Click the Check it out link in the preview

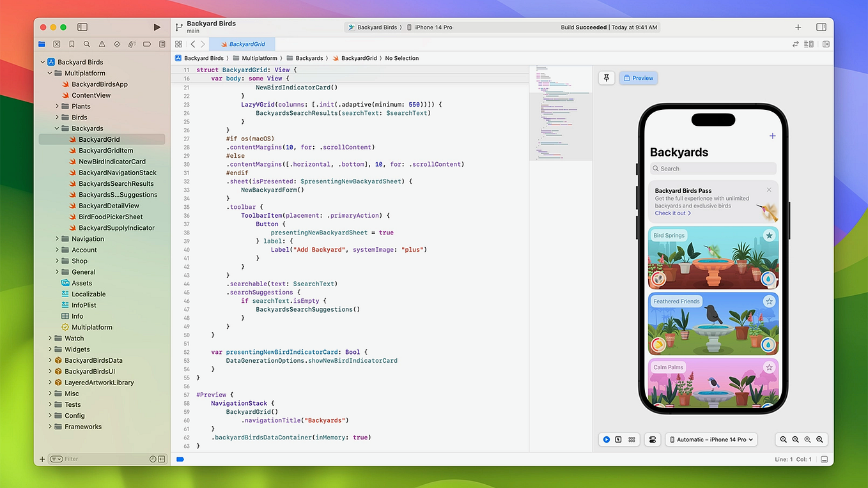point(672,212)
